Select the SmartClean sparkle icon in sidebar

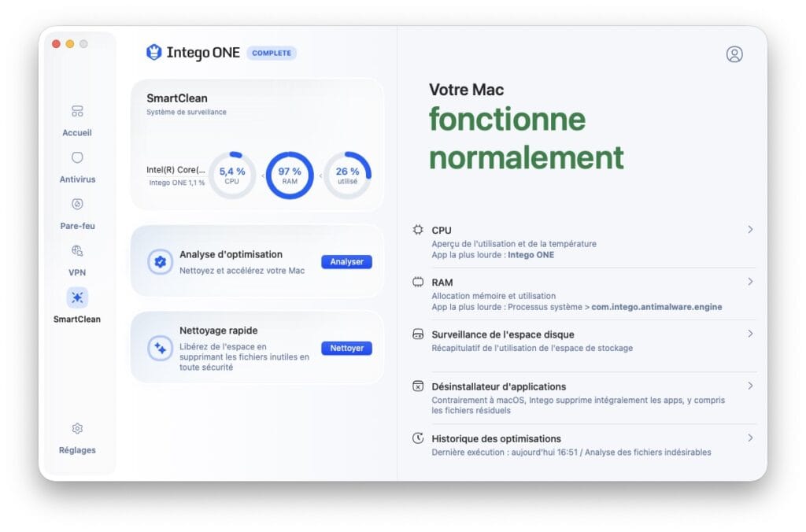pos(77,297)
